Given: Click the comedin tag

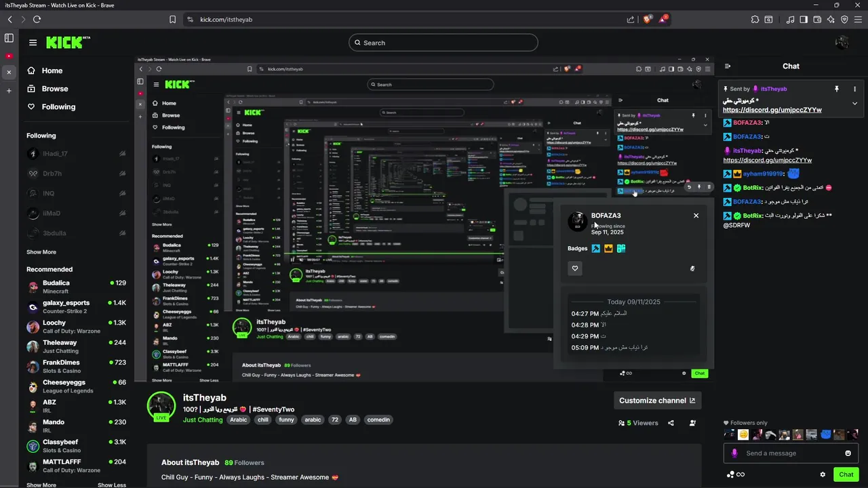Looking at the screenshot, I should pos(378,420).
